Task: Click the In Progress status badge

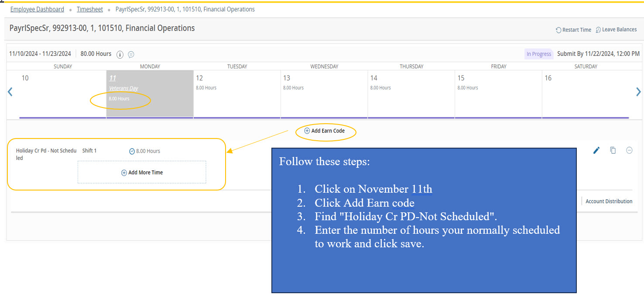Action: tap(539, 54)
